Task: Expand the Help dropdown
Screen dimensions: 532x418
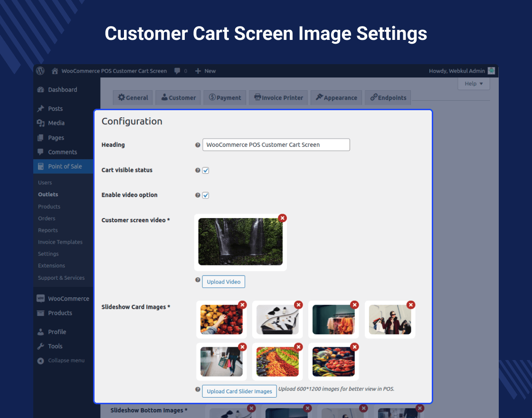Action: click(x=473, y=83)
